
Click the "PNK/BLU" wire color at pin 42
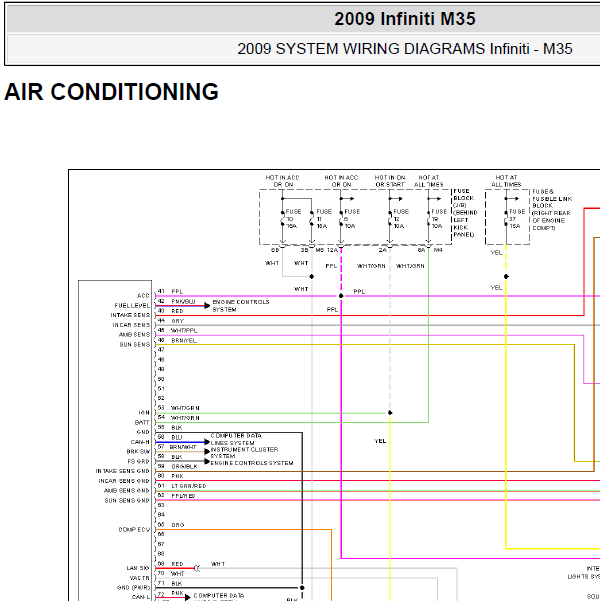tap(183, 301)
